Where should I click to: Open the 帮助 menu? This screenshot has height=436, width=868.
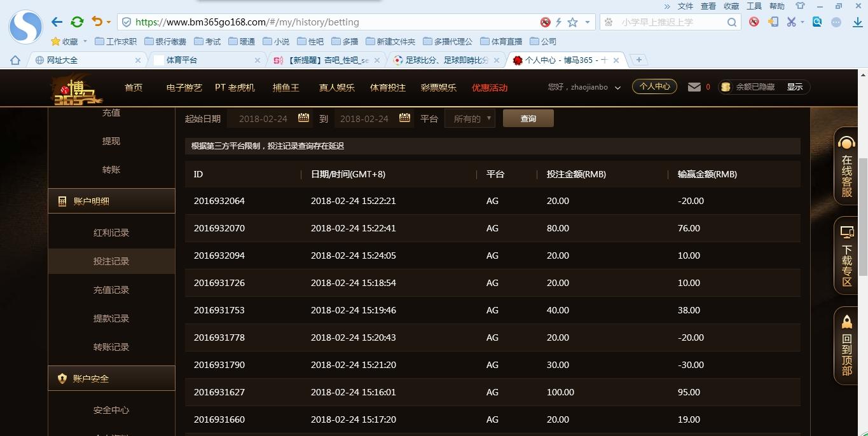click(x=777, y=6)
